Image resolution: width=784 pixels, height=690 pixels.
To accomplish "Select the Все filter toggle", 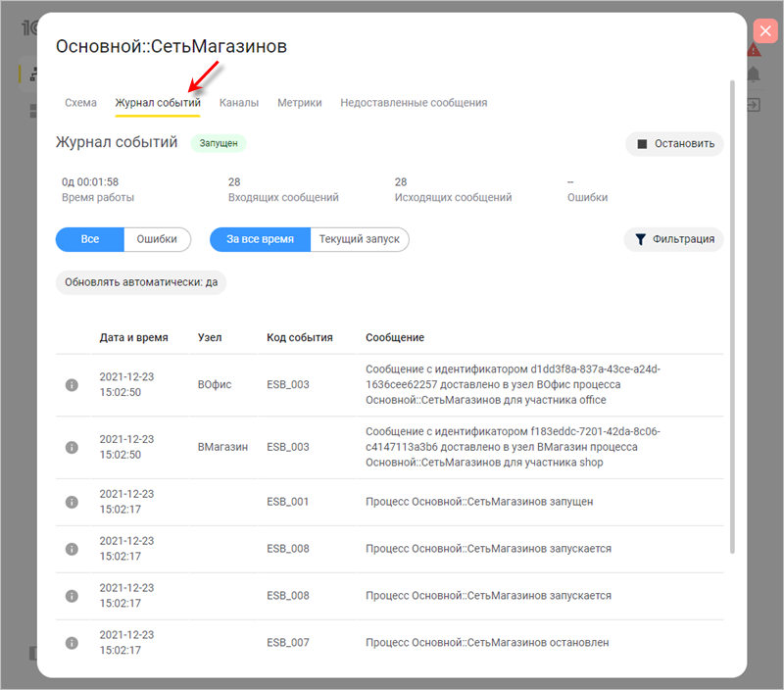I will pos(90,239).
